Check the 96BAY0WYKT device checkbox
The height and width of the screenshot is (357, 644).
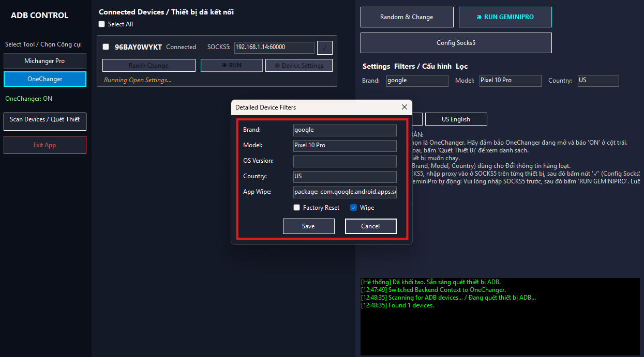click(x=106, y=47)
